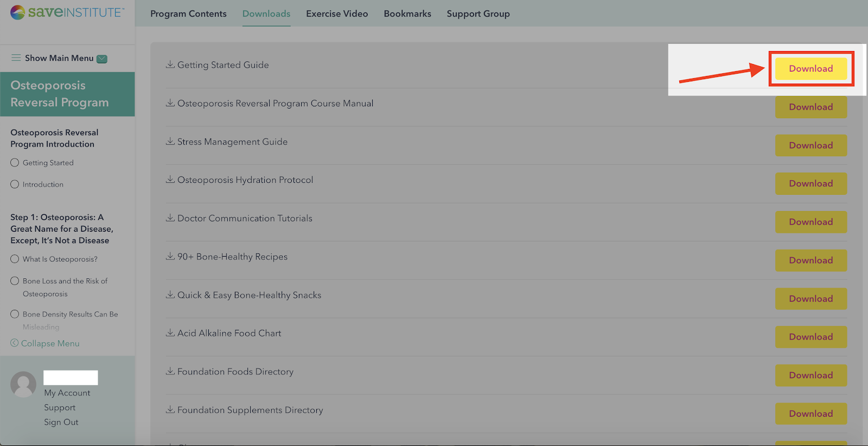Download Quick & Easy Bone-Healthy Snacks

811,298
